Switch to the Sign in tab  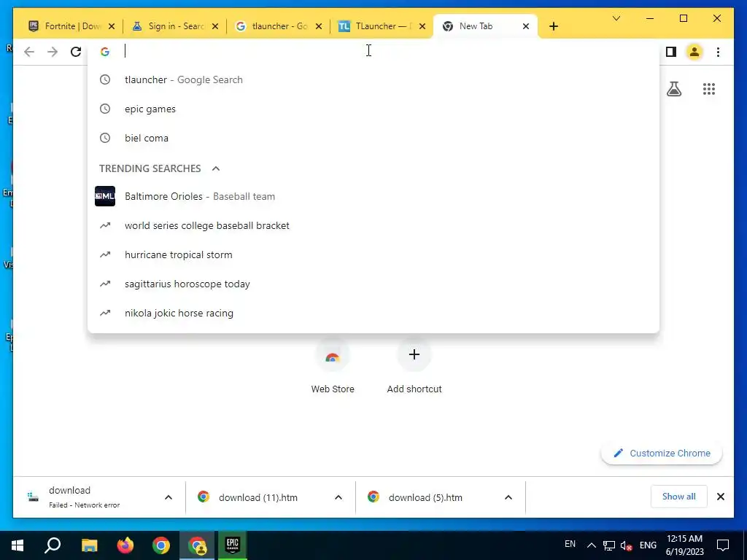pos(174,26)
